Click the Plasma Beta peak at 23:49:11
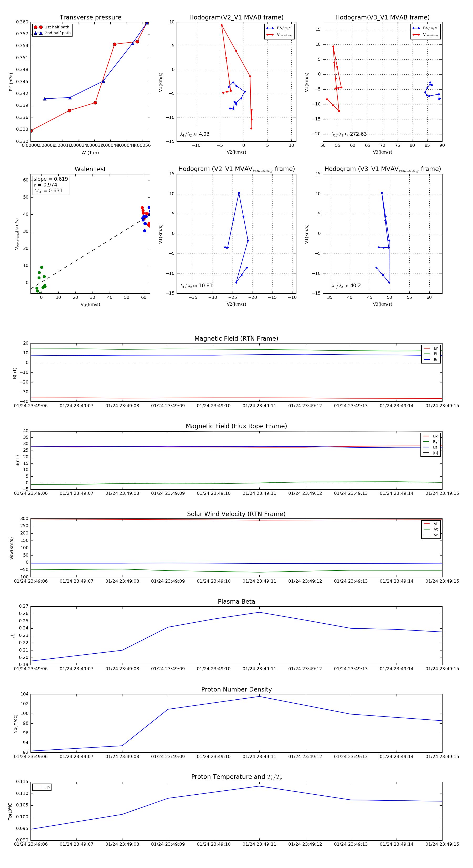Image resolution: width=473 pixels, height=868 pixels. click(x=259, y=612)
